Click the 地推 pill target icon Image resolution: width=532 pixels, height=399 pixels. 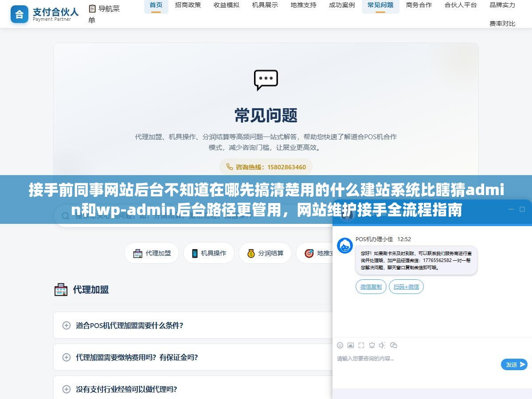point(309,253)
